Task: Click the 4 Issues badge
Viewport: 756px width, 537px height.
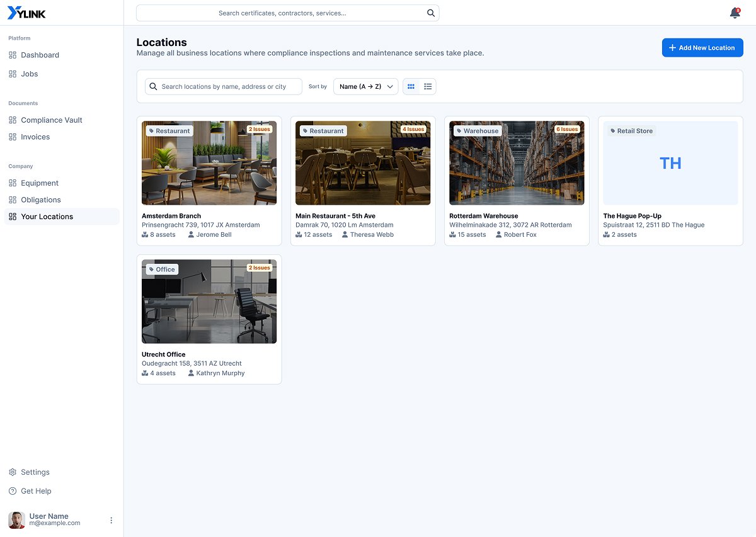Action: [413, 129]
